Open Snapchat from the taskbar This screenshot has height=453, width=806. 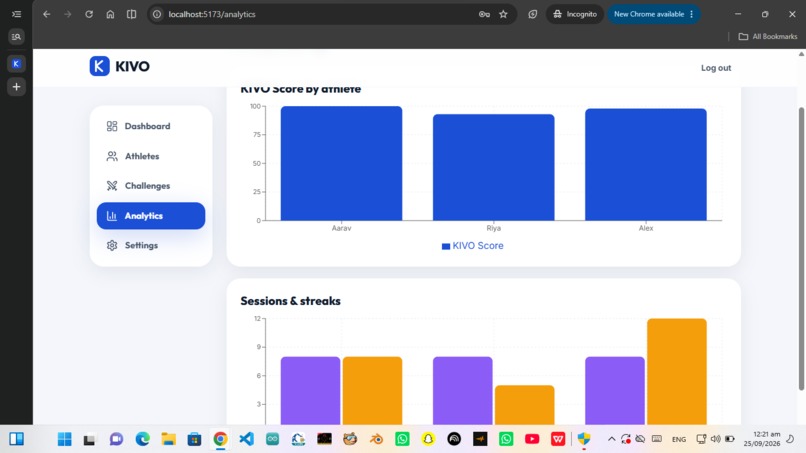pos(428,439)
